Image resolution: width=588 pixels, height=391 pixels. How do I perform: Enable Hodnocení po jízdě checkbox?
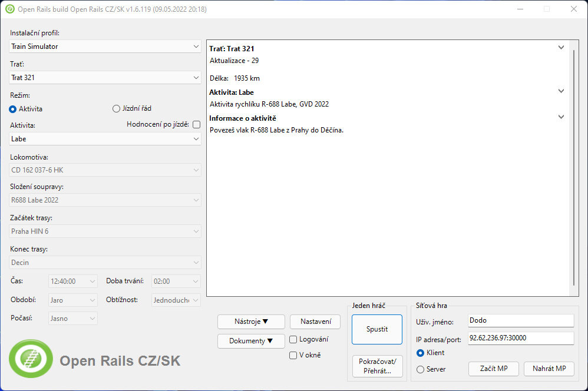(197, 124)
